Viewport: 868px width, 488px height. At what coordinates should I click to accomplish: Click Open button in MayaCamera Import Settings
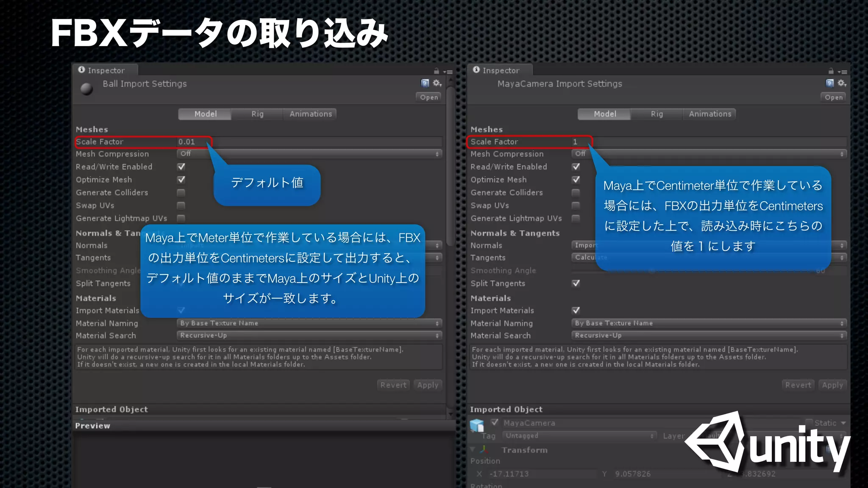(833, 97)
